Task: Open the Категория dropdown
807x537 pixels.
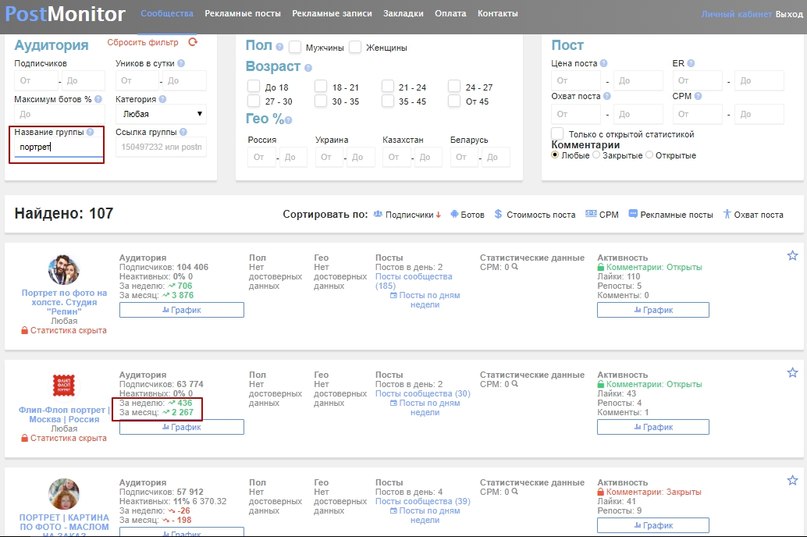Action: (x=161, y=114)
